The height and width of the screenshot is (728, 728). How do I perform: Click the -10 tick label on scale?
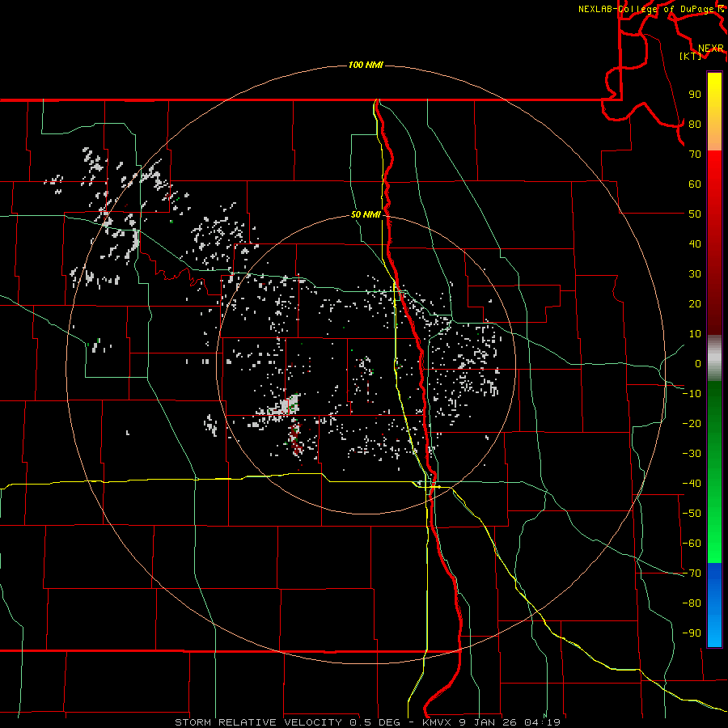pyautogui.click(x=692, y=394)
